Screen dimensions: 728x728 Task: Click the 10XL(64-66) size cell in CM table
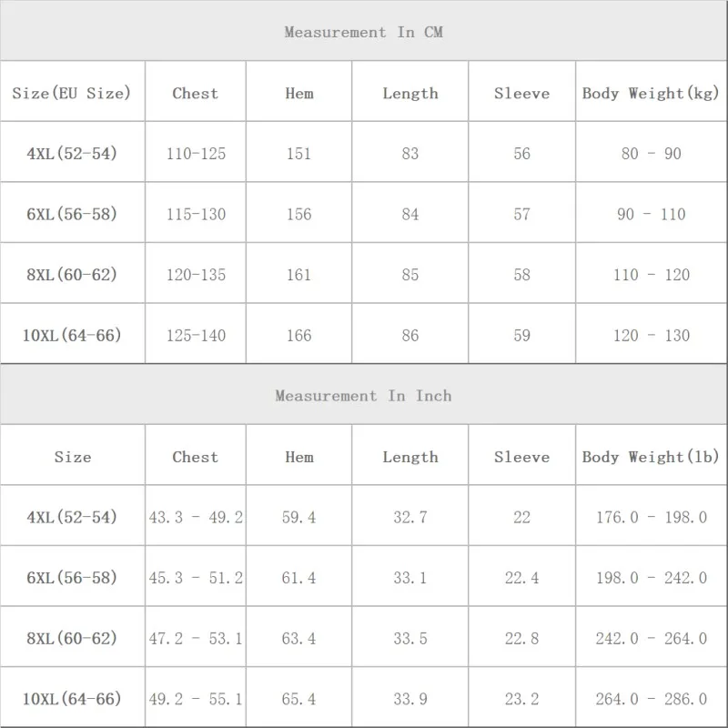(72, 336)
